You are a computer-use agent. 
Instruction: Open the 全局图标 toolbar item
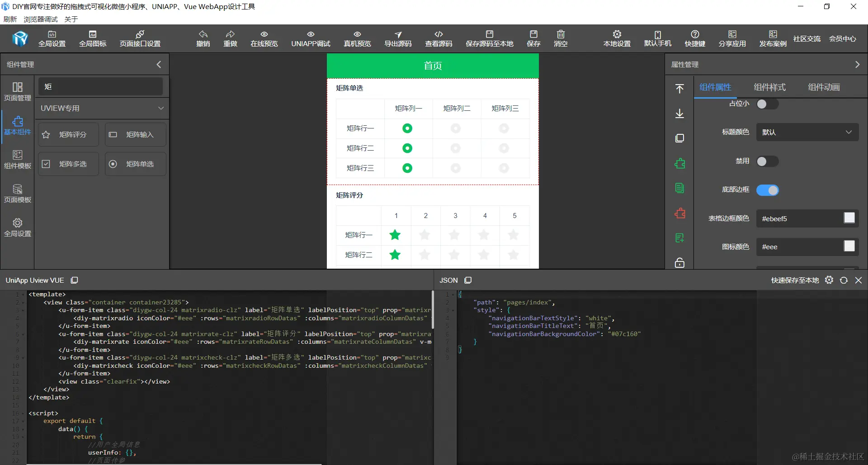pyautogui.click(x=93, y=39)
